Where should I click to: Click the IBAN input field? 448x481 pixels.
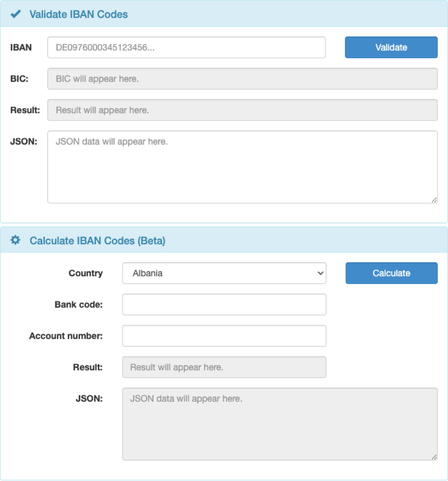186,47
